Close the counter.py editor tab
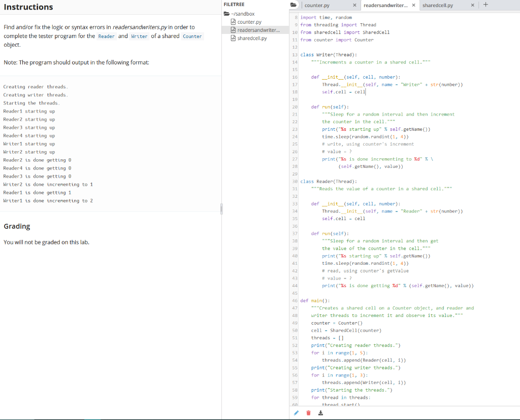Image resolution: width=520 pixels, height=420 pixels. 354,5
